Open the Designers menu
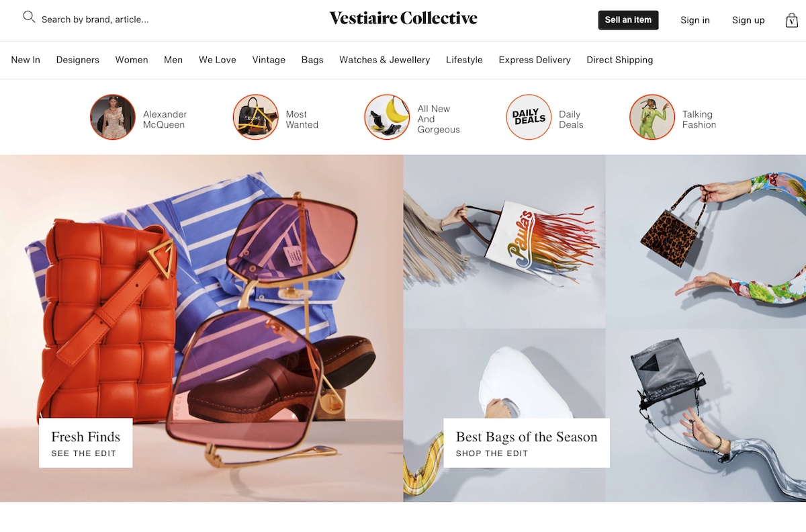Viewport: 806px width, 532px height. click(x=78, y=60)
